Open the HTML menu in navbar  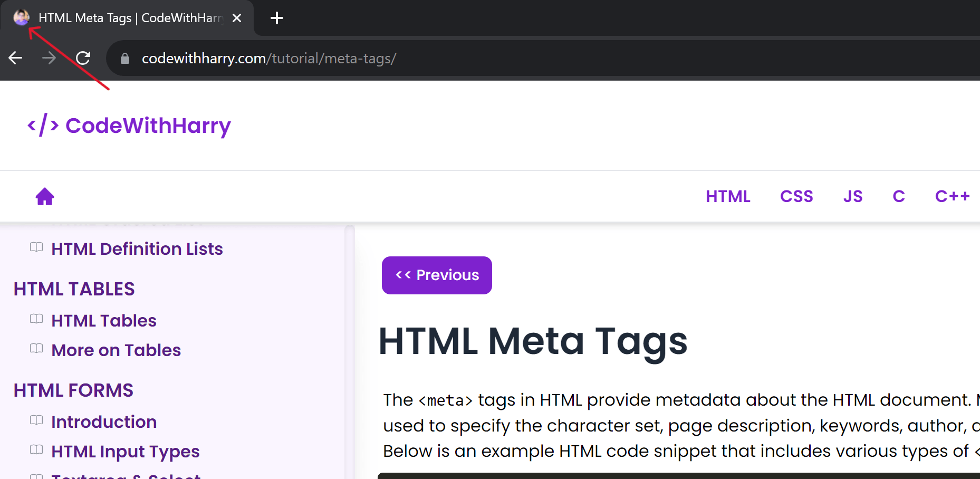(x=728, y=196)
